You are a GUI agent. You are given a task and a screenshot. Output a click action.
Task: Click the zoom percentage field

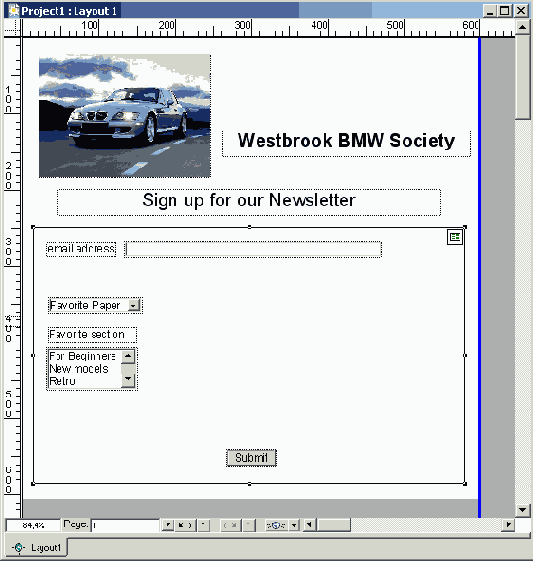tap(33, 525)
